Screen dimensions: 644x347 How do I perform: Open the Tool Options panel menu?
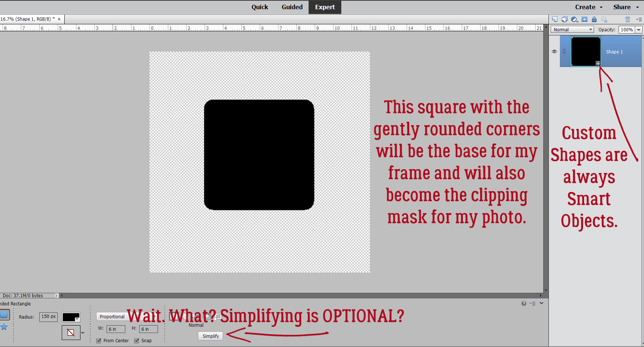(x=532, y=303)
